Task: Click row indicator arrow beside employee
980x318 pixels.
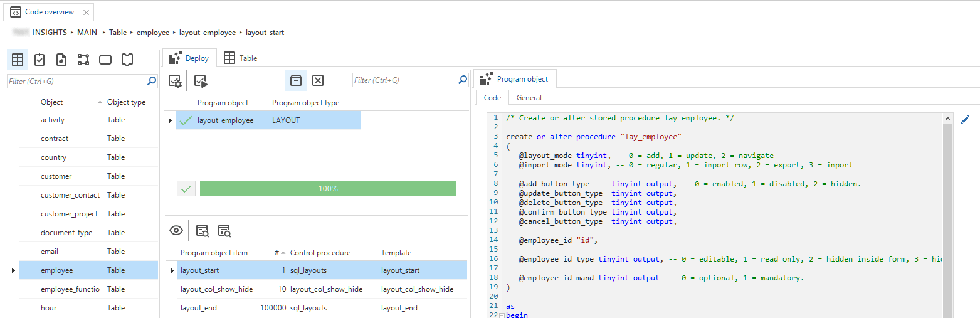Action: [x=13, y=270]
